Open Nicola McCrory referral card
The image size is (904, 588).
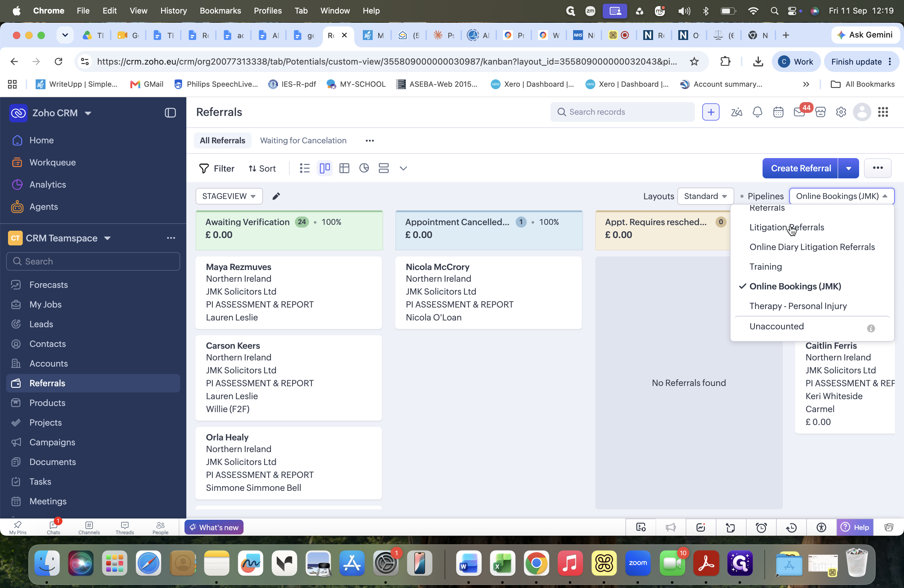coord(489,292)
